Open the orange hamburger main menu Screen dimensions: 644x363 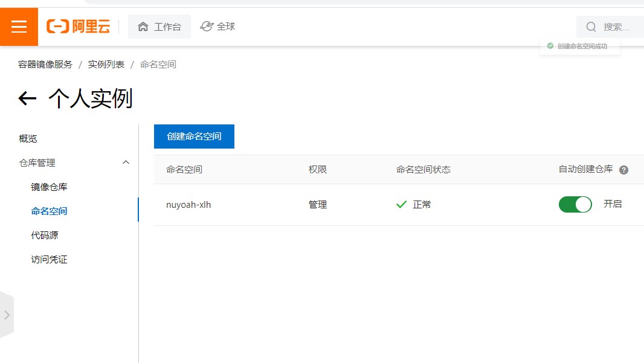point(19,27)
